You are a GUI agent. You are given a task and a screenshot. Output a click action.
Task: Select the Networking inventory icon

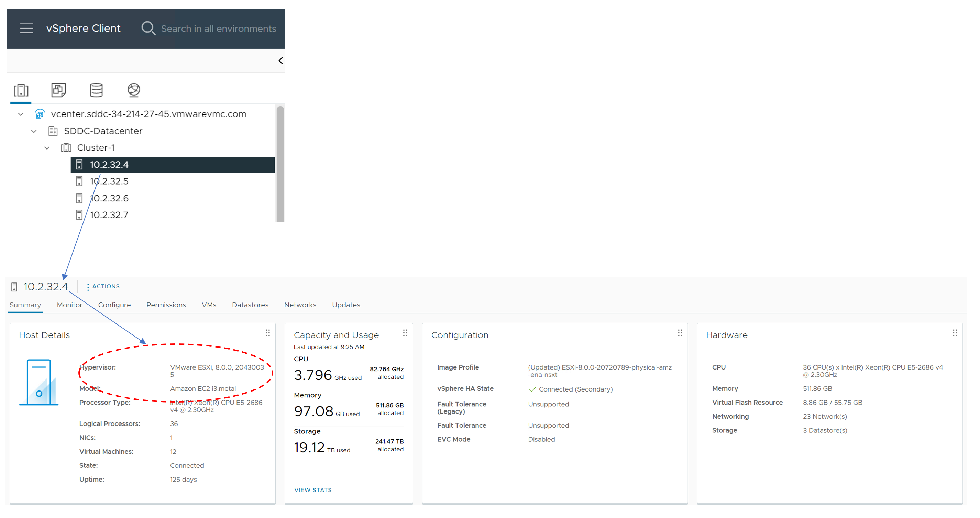pyautogui.click(x=133, y=90)
